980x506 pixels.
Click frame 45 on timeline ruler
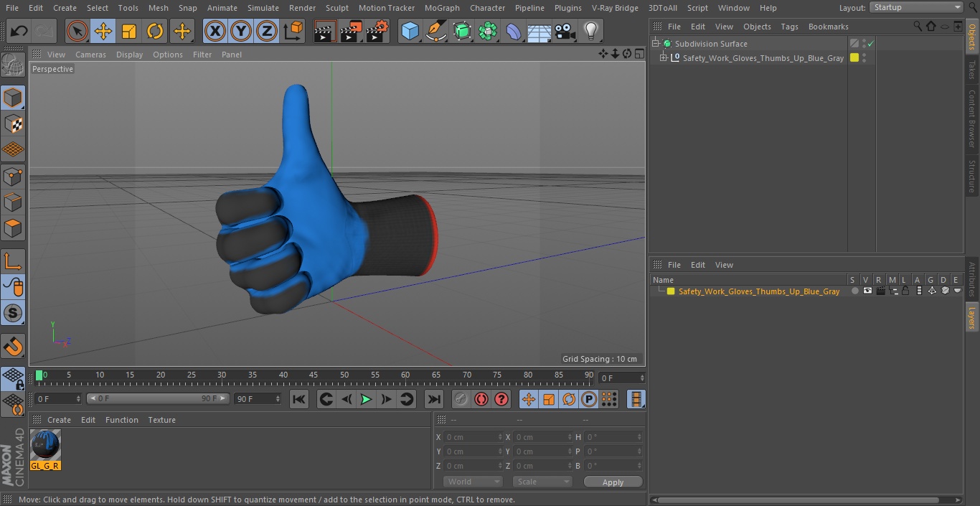[314, 376]
